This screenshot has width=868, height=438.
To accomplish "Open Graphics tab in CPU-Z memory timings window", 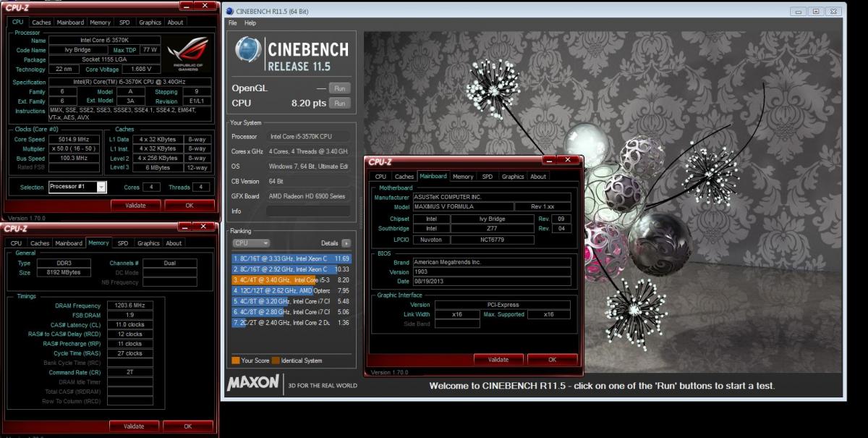I will (x=148, y=243).
